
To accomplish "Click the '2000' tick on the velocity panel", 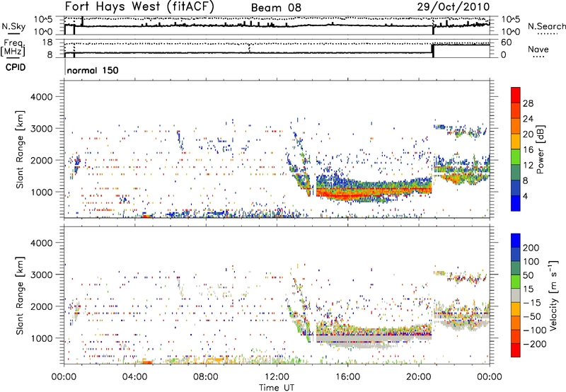I will pyautogui.click(x=41, y=306).
